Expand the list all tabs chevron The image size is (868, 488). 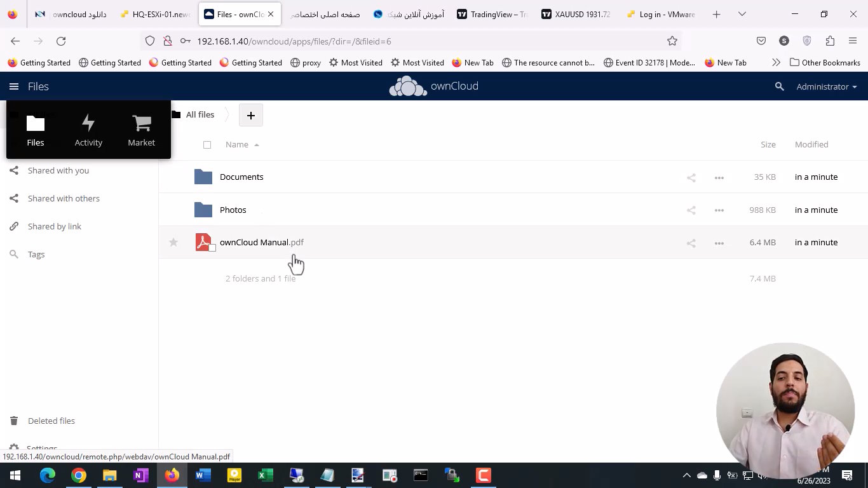click(x=742, y=14)
